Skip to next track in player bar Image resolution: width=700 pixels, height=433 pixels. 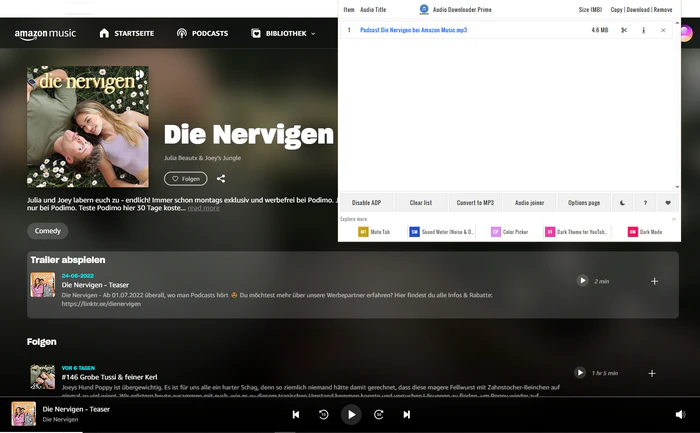click(x=406, y=415)
